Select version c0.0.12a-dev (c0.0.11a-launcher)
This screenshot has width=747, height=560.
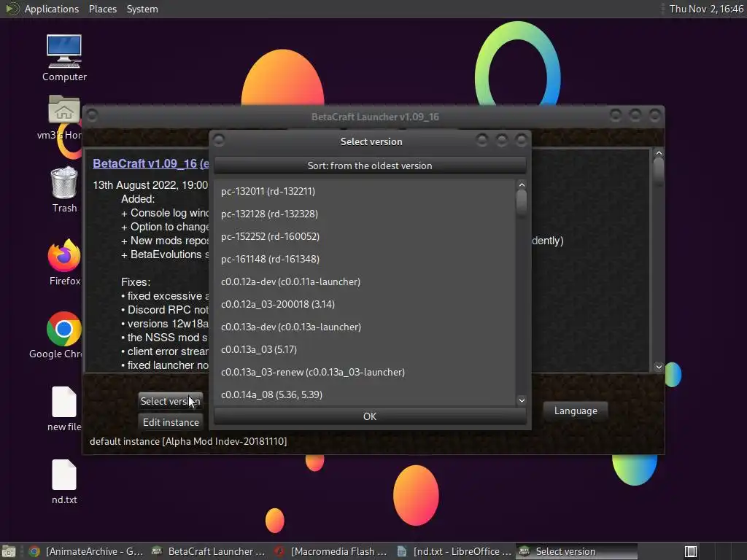(x=365, y=281)
